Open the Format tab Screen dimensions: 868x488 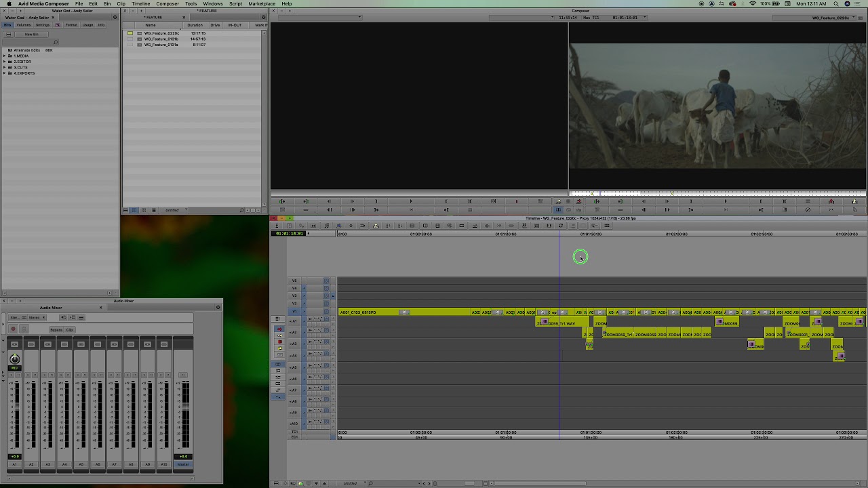click(x=71, y=25)
